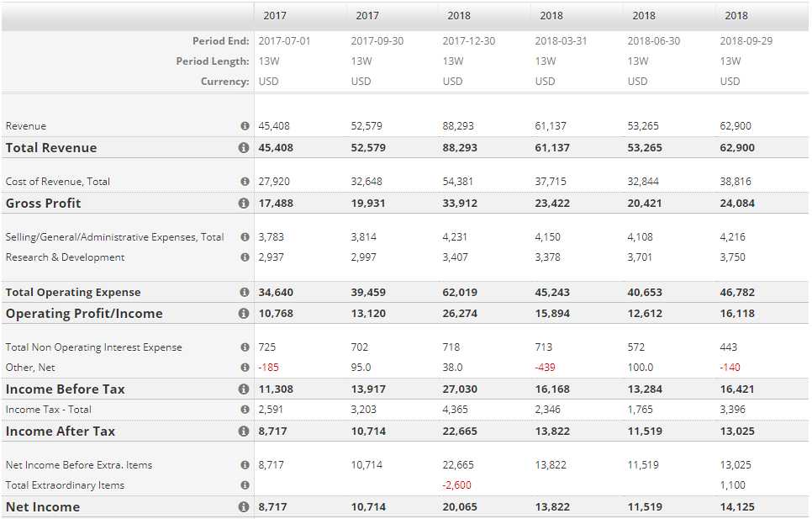Viewport: 812px width, 519px height.
Task: Show info for Research & Development row
Action: [245, 257]
